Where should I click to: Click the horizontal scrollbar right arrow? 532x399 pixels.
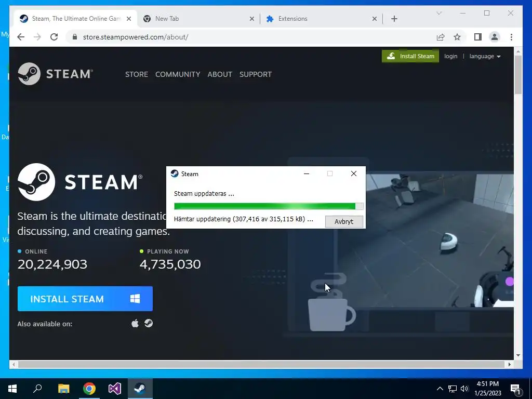point(510,364)
